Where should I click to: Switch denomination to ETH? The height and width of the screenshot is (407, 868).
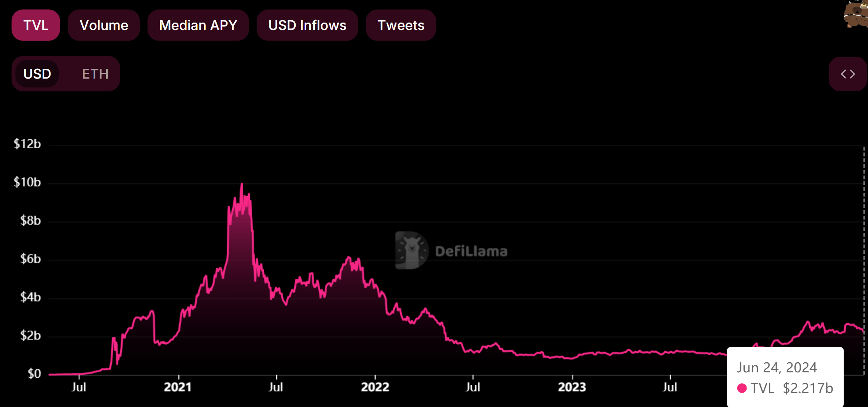point(95,74)
